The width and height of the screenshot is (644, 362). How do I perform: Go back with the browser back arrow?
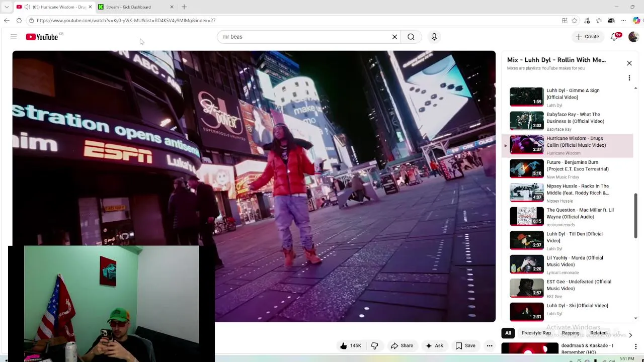point(7,21)
